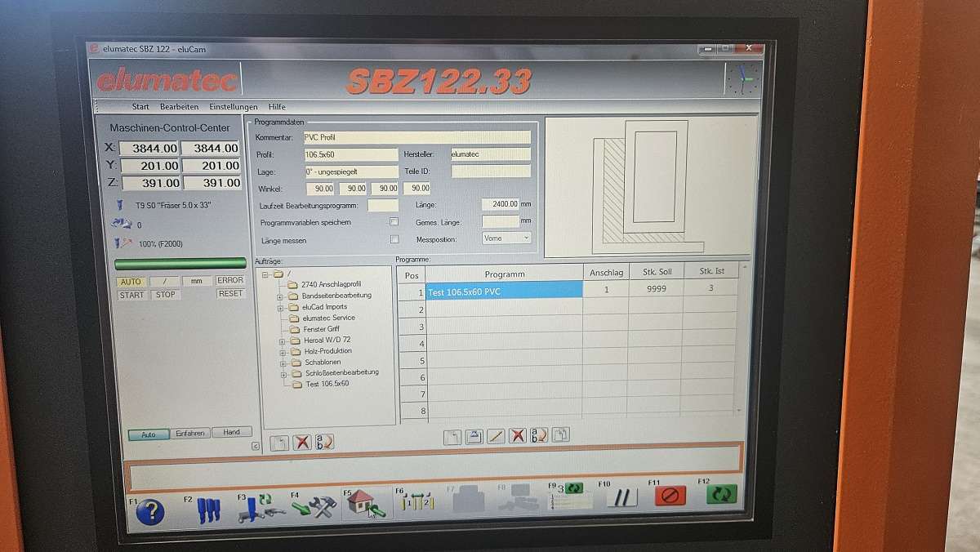Screen dimensions: 980x552
Task: Click the F3 tool change icon
Action: click(261, 509)
